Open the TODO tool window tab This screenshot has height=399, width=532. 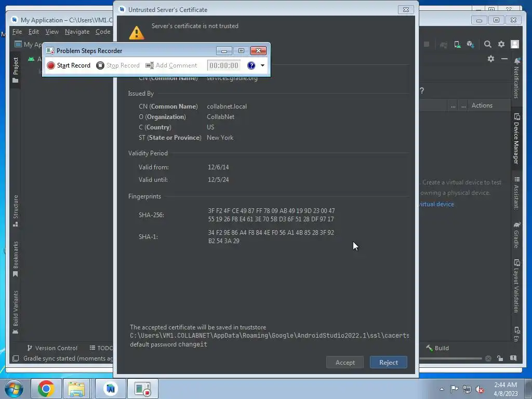[x=101, y=348]
